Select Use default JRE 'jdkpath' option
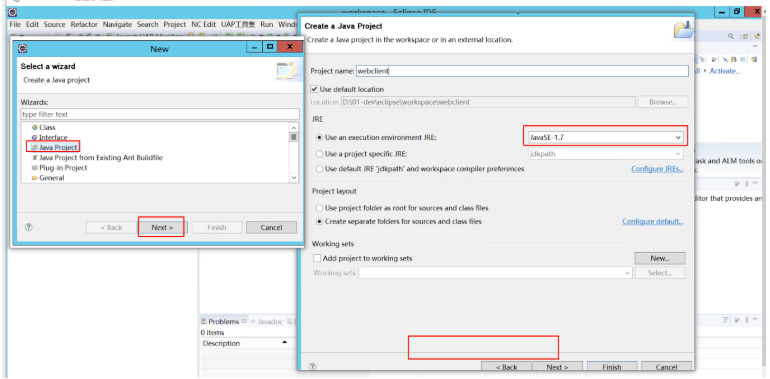The image size is (770, 379). tap(320, 169)
